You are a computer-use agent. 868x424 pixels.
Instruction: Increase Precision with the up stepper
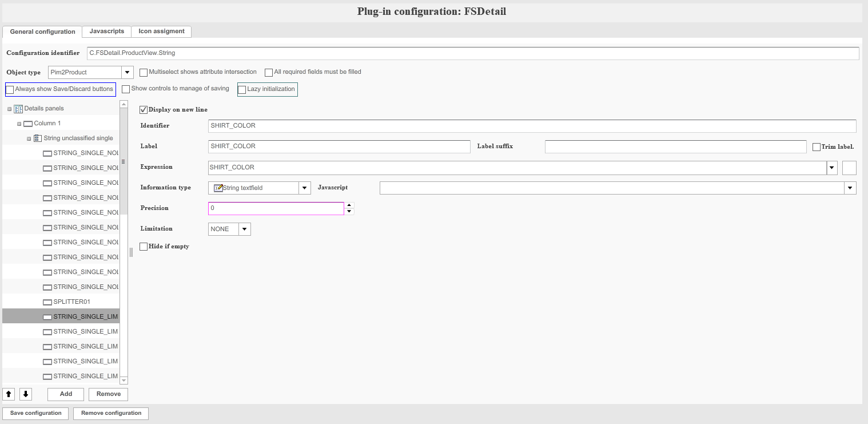(349, 205)
